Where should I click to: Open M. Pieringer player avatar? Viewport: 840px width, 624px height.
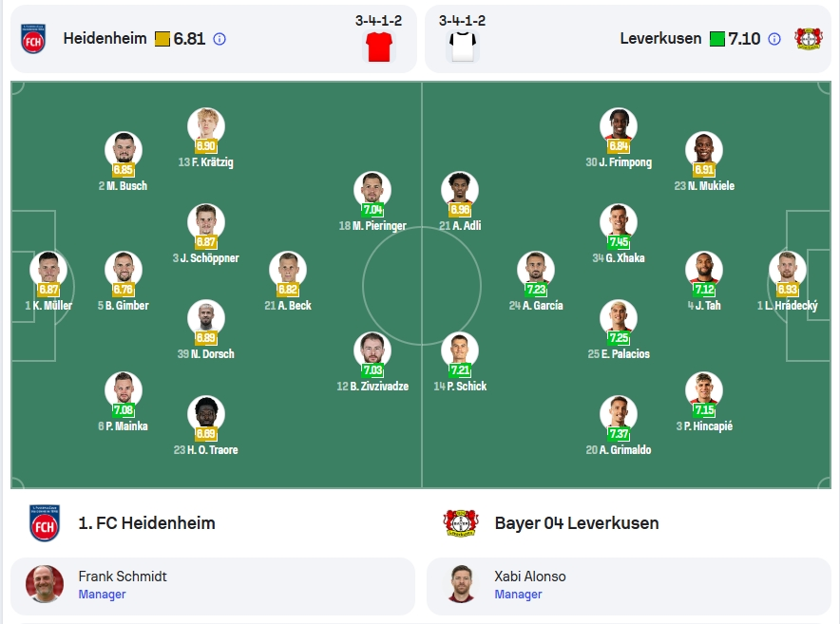372,190
